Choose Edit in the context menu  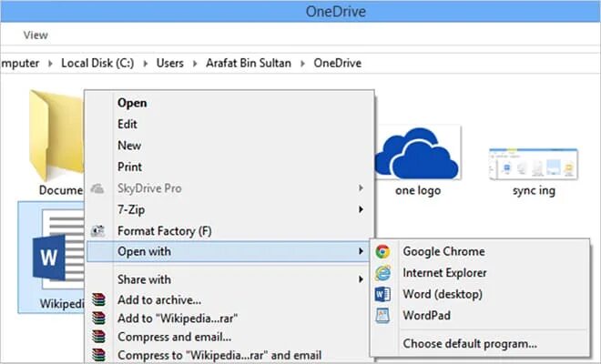[127, 124]
